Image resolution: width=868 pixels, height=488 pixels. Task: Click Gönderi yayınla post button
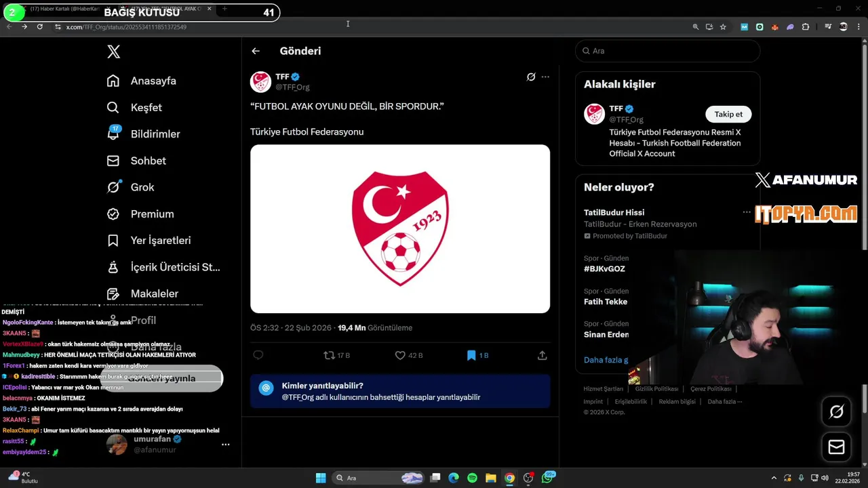[161, 378]
